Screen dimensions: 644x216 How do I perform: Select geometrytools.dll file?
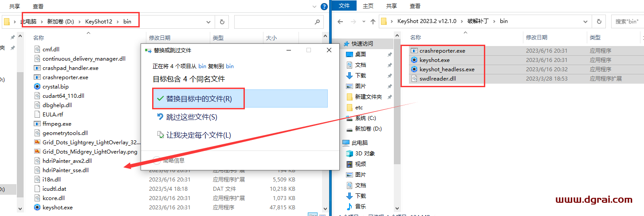point(65,133)
